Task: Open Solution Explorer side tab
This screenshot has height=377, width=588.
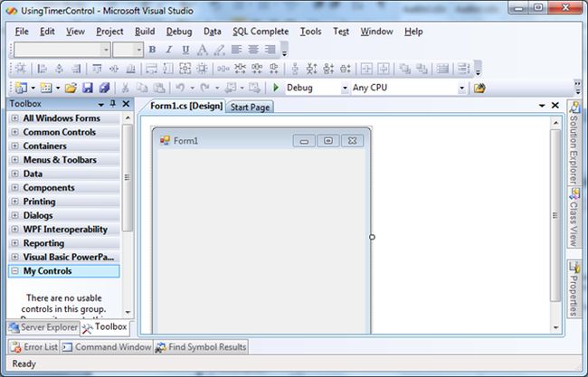Action: 574,143
